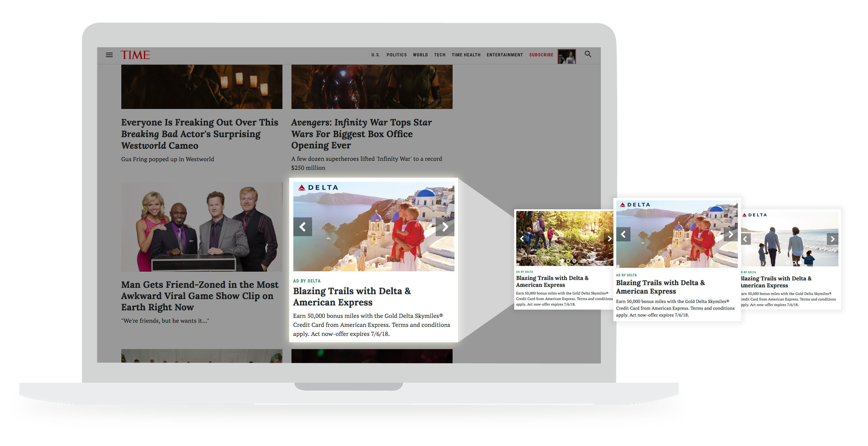868x446 pixels.
Task: Open Blazing Trails headline on enlarged Santorini card
Action: (x=660, y=287)
